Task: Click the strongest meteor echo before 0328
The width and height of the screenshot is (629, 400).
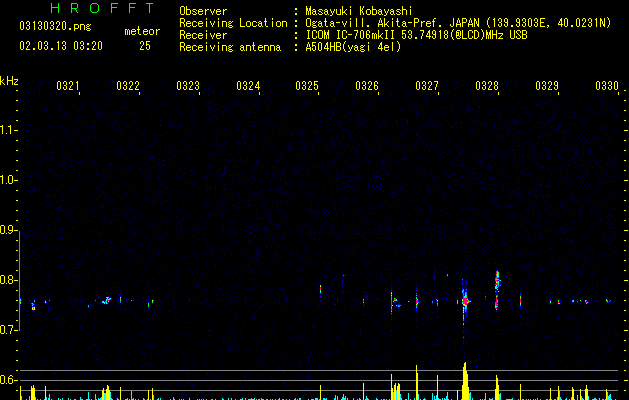Action: click(x=465, y=301)
